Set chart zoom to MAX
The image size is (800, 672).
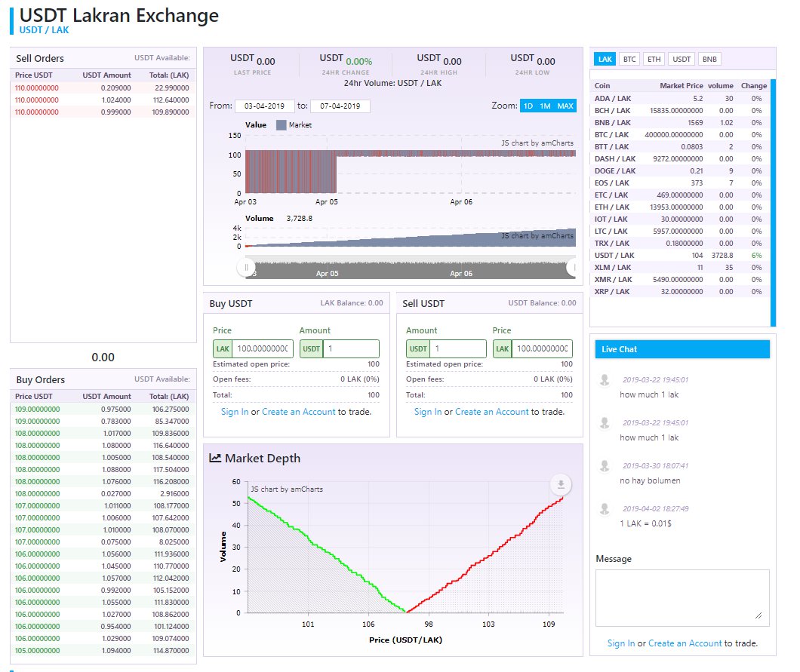(565, 106)
